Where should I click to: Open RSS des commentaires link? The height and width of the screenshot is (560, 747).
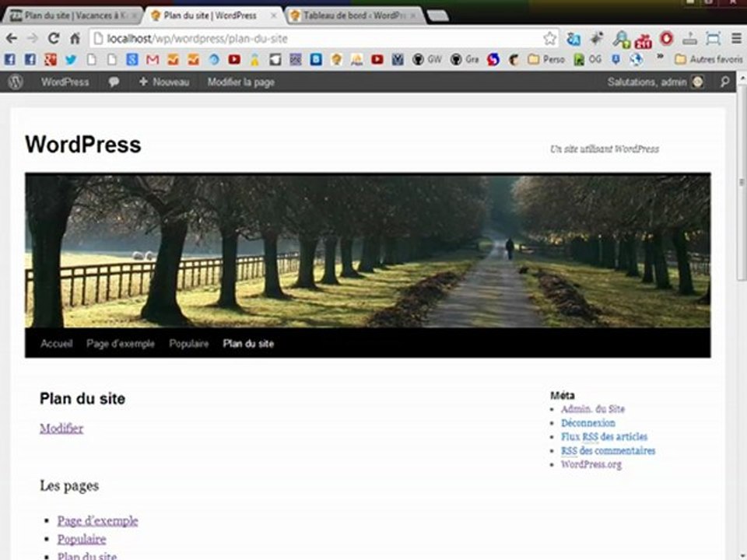click(608, 450)
